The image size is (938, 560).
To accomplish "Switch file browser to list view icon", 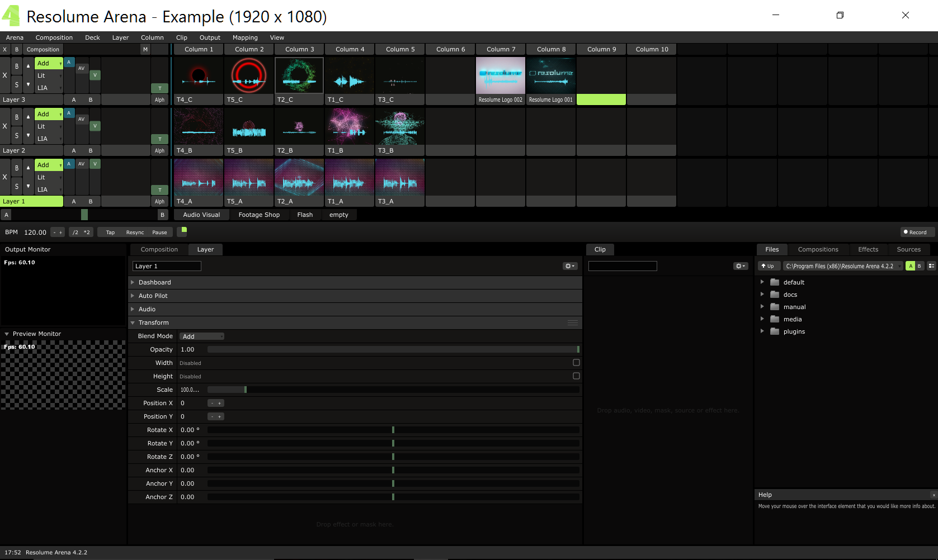I will (x=931, y=266).
